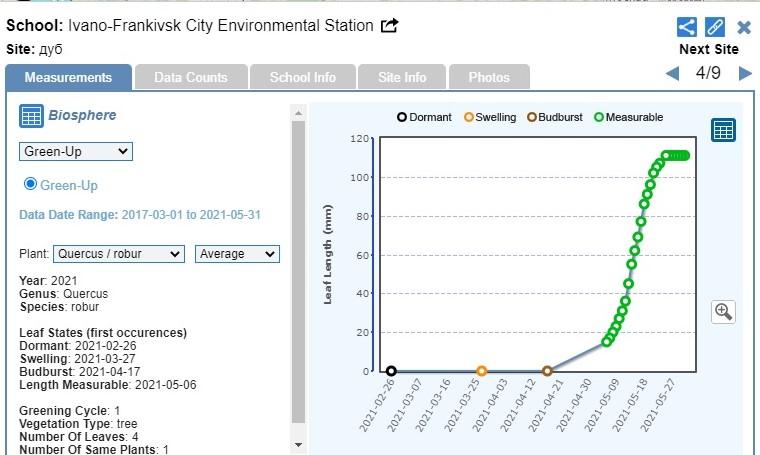
Task: Click the copy link icon
Action: 715,27
